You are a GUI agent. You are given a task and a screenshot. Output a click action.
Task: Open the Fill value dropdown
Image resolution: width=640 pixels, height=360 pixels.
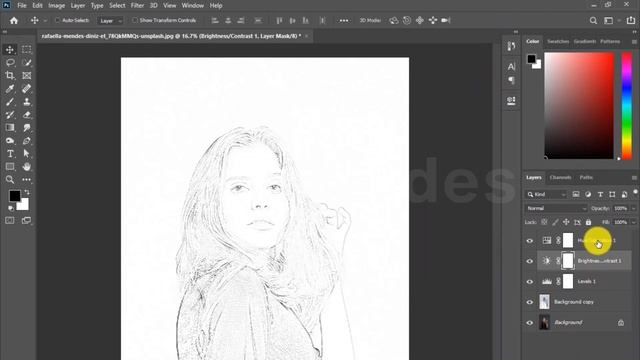[633, 222]
